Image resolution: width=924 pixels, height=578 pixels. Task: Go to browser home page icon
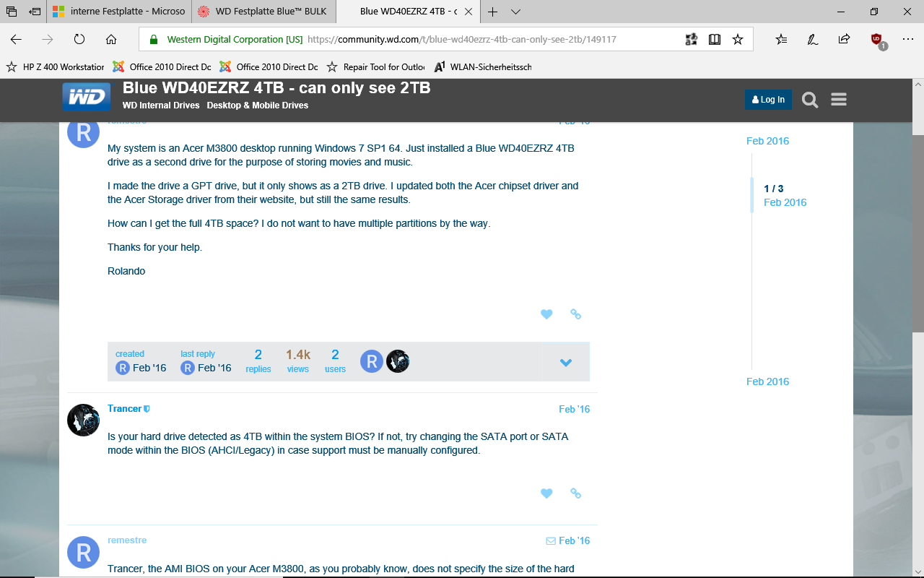[111, 40]
